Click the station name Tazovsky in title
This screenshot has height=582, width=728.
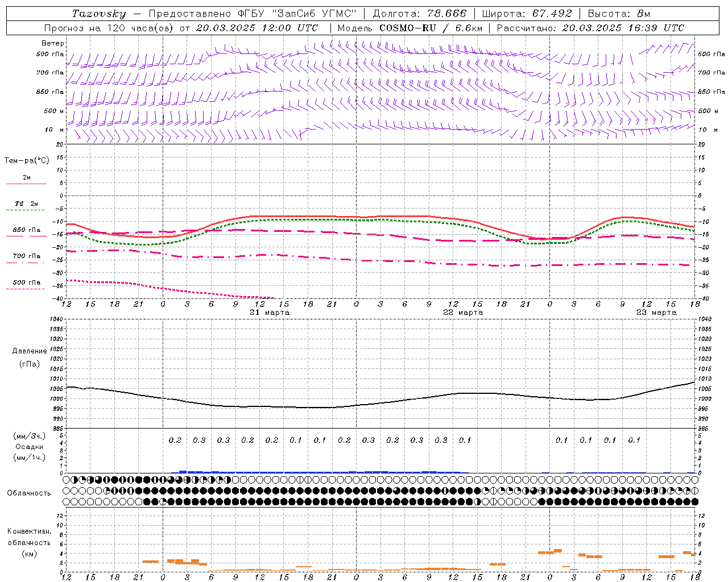(x=98, y=14)
